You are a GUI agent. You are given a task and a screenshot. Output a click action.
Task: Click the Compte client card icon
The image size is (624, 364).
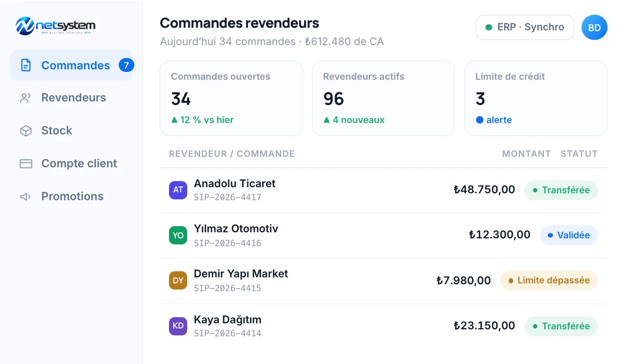[25, 163]
